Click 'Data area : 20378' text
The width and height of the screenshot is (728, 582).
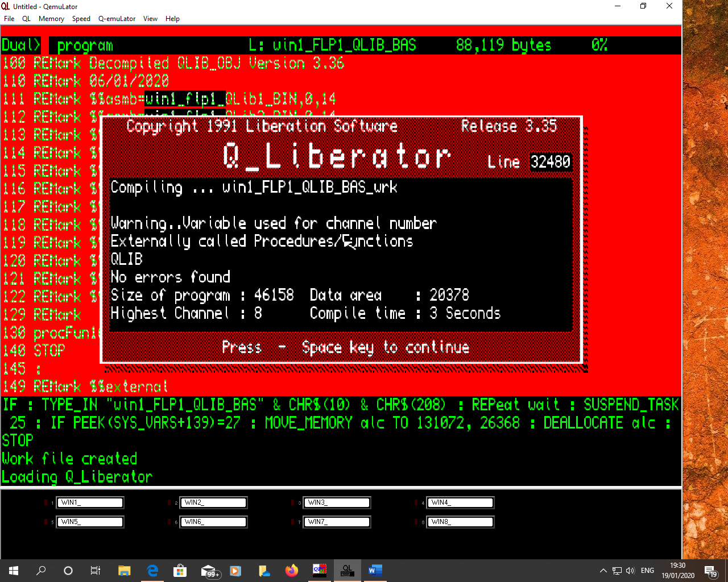point(390,296)
